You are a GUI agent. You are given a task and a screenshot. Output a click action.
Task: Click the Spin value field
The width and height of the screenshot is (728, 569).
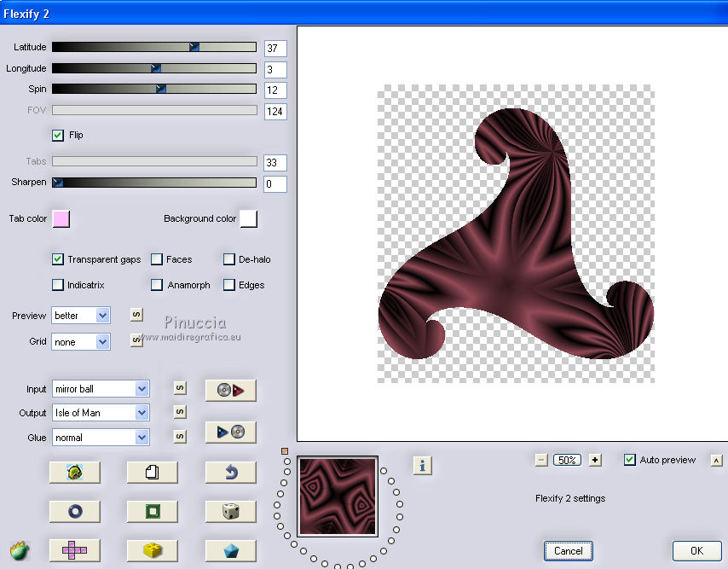point(275,90)
